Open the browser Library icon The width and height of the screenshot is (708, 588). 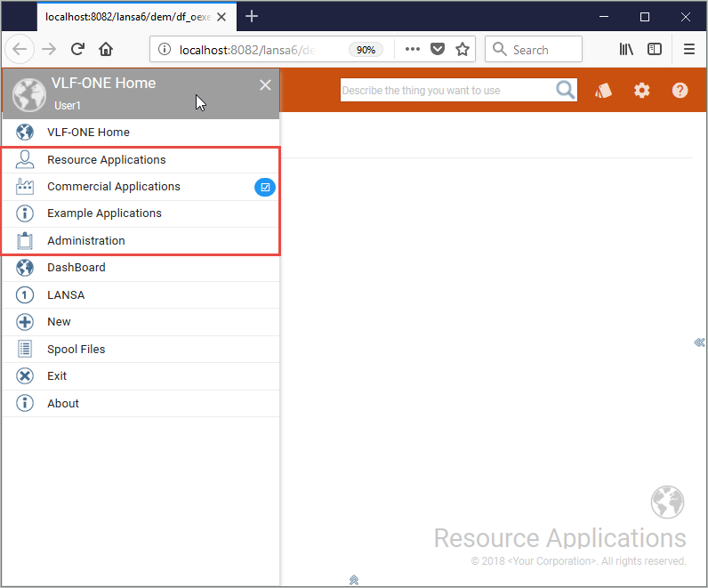pyautogui.click(x=626, y=49)
